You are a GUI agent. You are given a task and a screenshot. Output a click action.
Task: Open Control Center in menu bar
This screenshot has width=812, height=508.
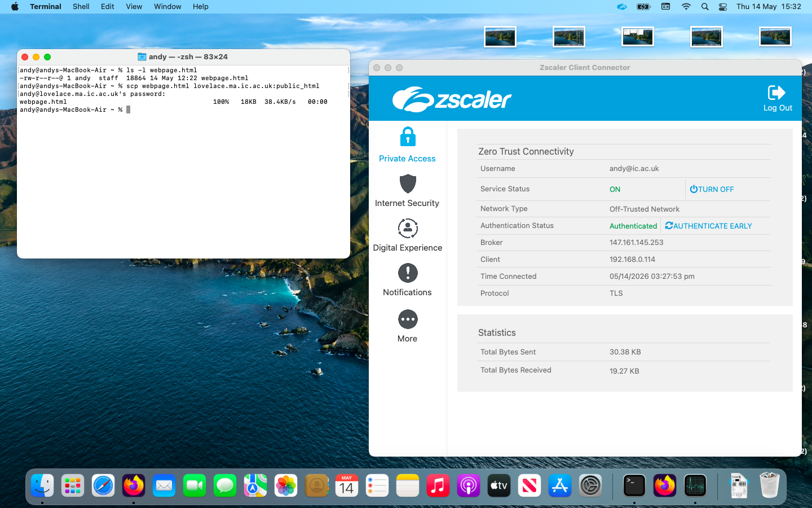(x=723, y=7)
